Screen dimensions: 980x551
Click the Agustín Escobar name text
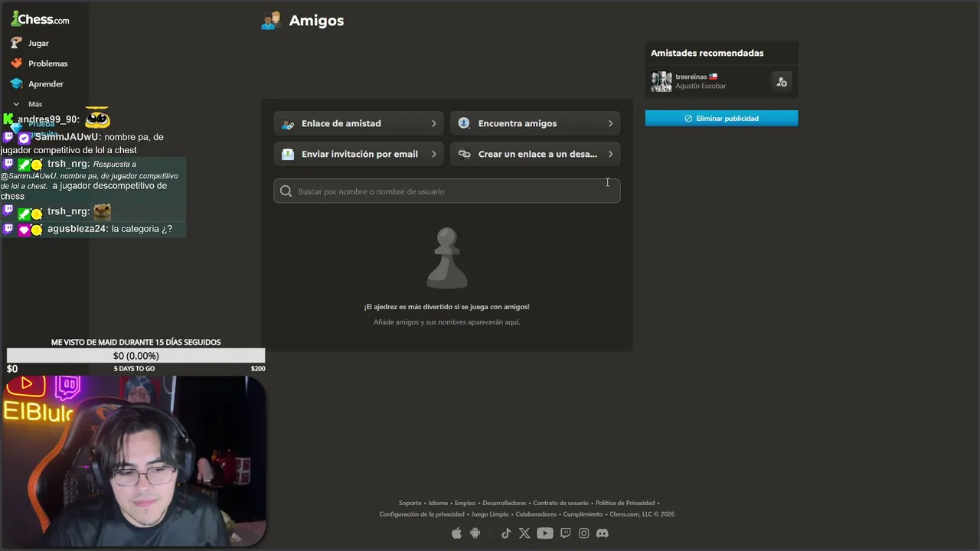tap(701, 86)
